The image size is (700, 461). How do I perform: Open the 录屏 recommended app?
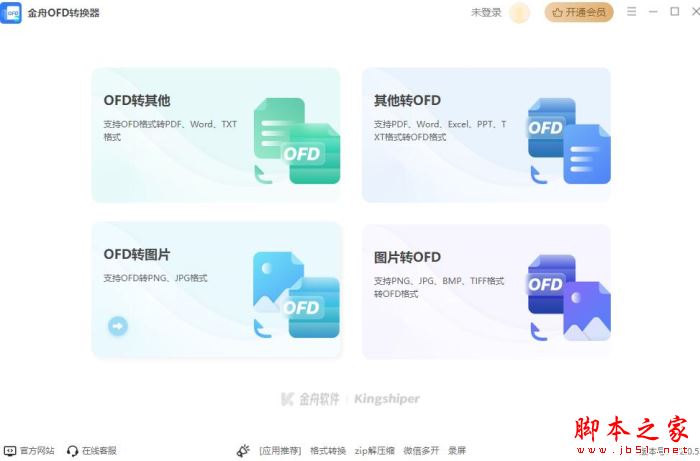click(x=457, y=451)
